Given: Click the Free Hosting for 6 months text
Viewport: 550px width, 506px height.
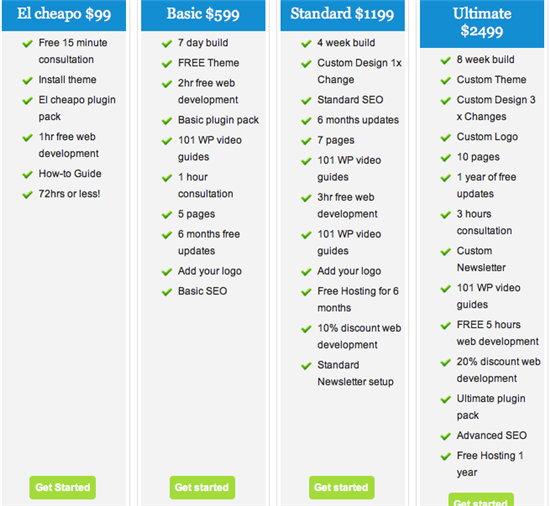Looking at the screenshot, I should [358, 299].
